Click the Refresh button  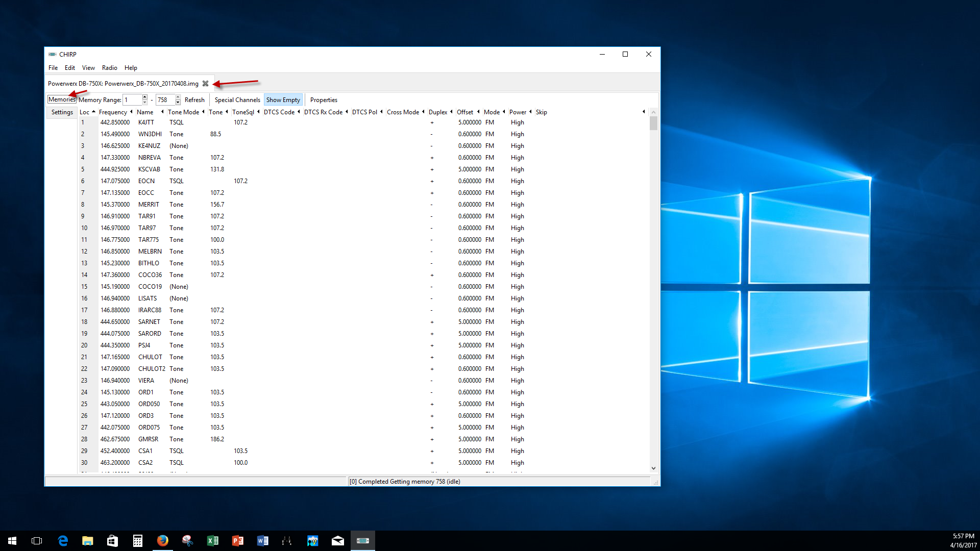pyautogui.click(x=194, y=100)
